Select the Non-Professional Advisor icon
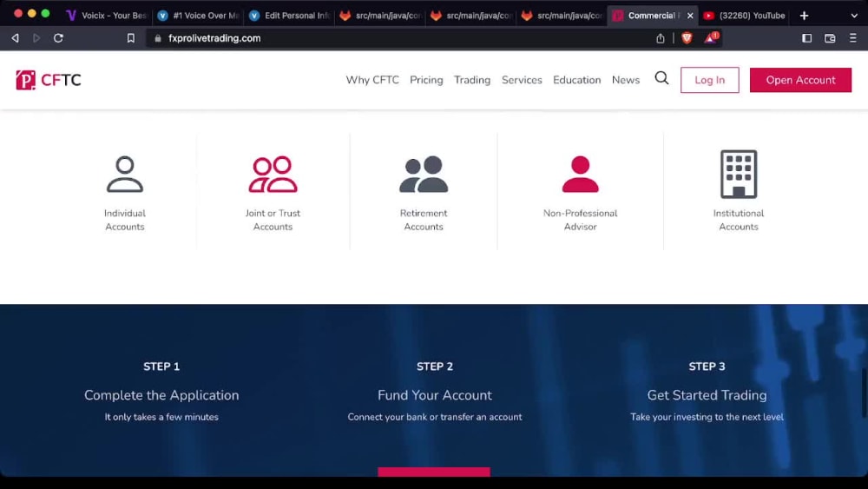Viewport: 868px width, 489px height. 580,174
